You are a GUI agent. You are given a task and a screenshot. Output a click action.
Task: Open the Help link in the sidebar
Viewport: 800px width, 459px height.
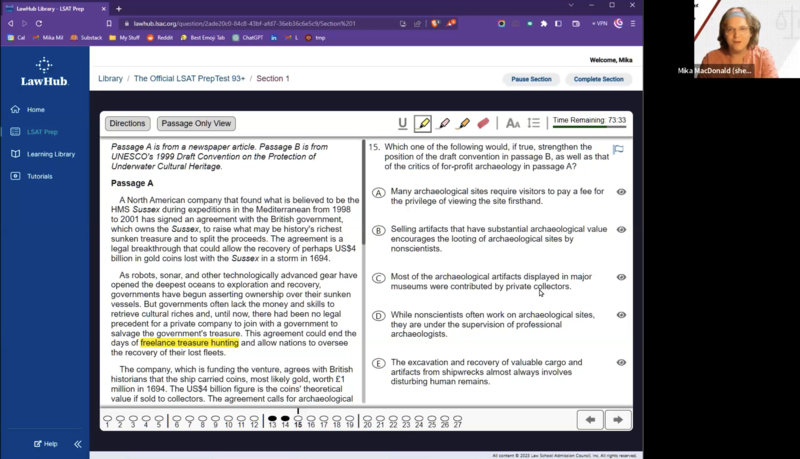point(45,444)
